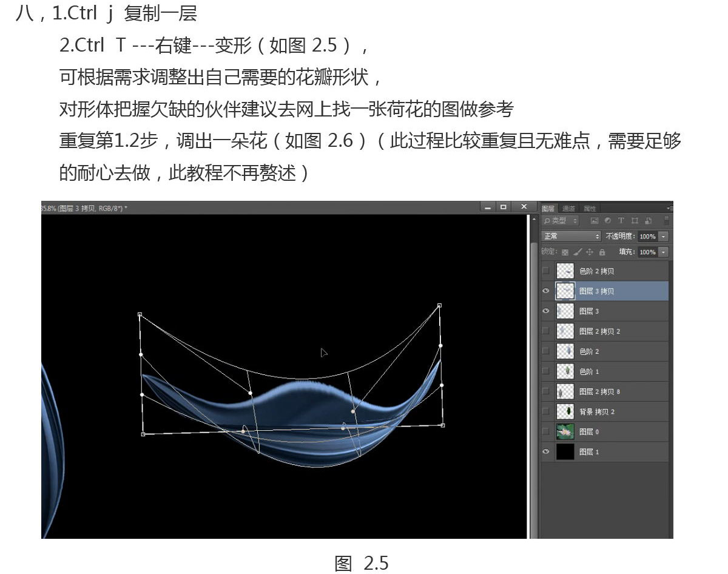Open the 正常 blend mode dropdown
Viewport: 728px width, 574px height.
(x=571, y=236)
